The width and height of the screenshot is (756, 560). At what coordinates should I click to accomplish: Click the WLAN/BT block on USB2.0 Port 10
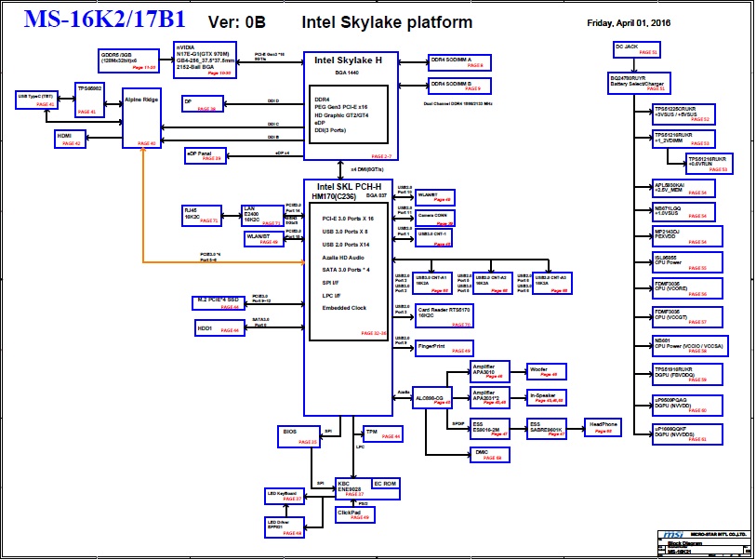435,198
